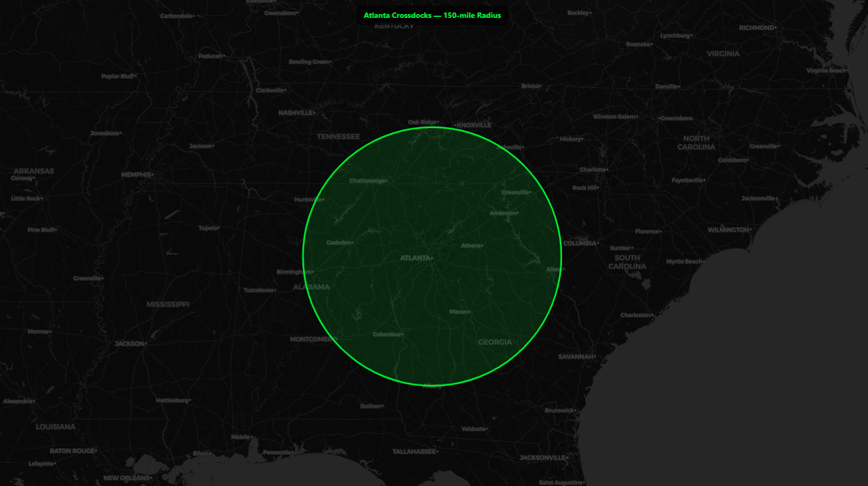The image size is (868, 486).
Task: Click the VIRGINIA state label
Action: point(723,54)
